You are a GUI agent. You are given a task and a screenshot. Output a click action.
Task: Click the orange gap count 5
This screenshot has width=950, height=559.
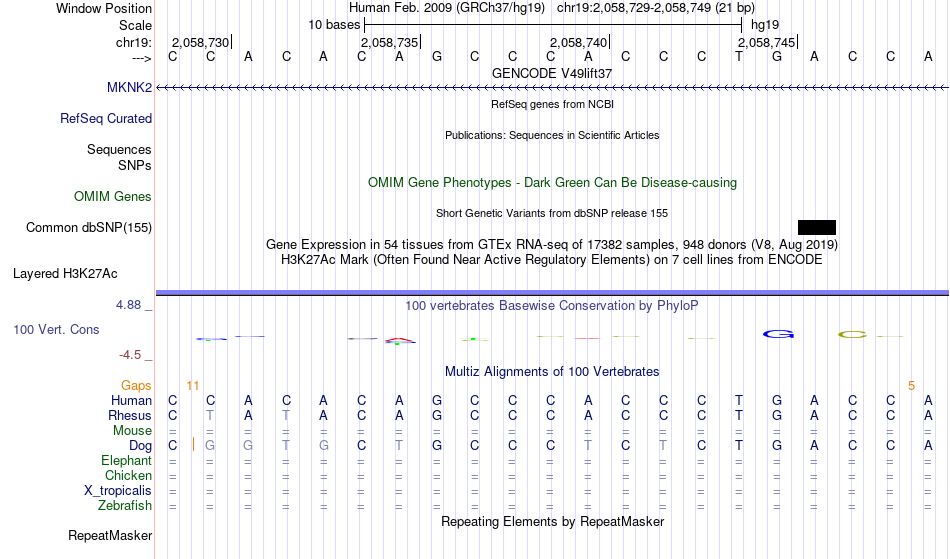tap(911, 386)
